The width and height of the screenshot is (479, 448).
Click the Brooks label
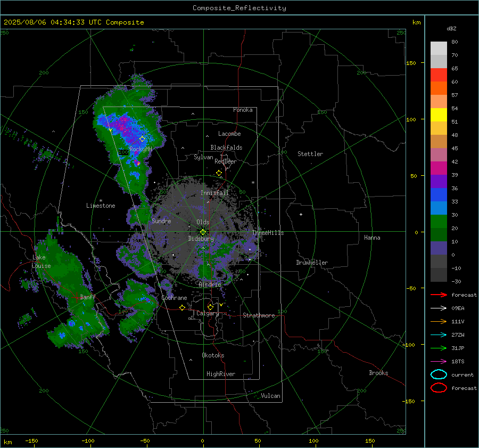point(378,373)
